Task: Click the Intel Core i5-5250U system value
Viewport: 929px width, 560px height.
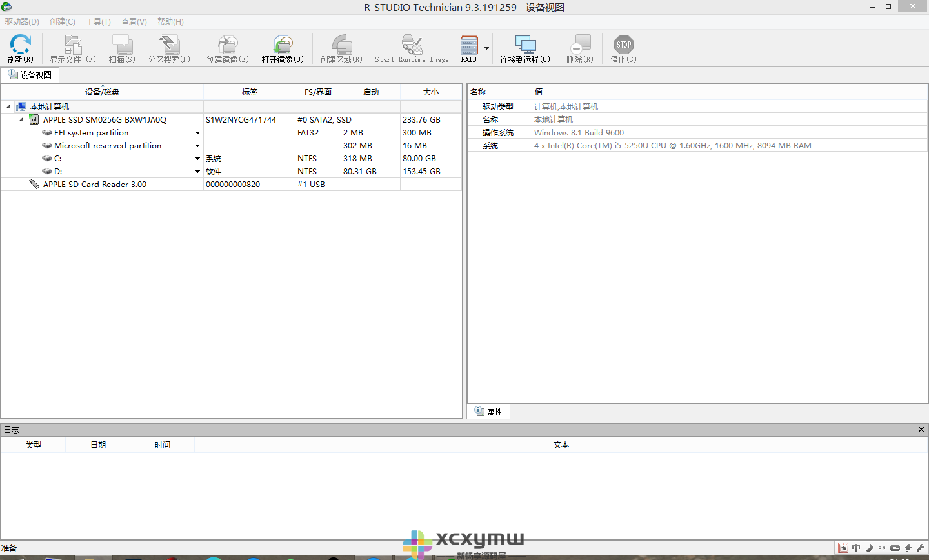Action: pos(673,145)
